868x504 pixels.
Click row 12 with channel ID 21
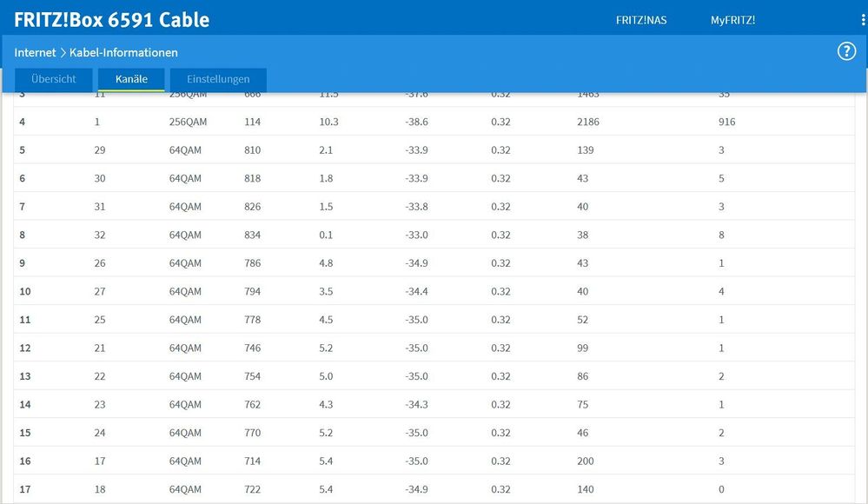[x=100, y=348]
